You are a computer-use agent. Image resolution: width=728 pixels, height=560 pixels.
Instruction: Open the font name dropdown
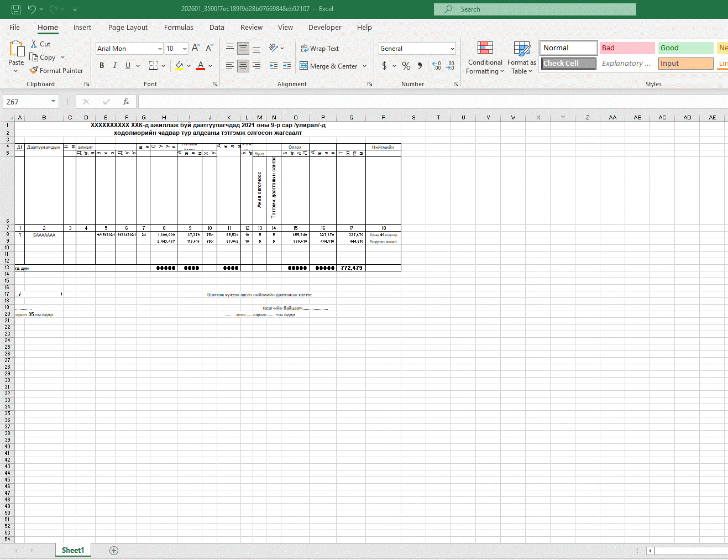pos(160,49)
